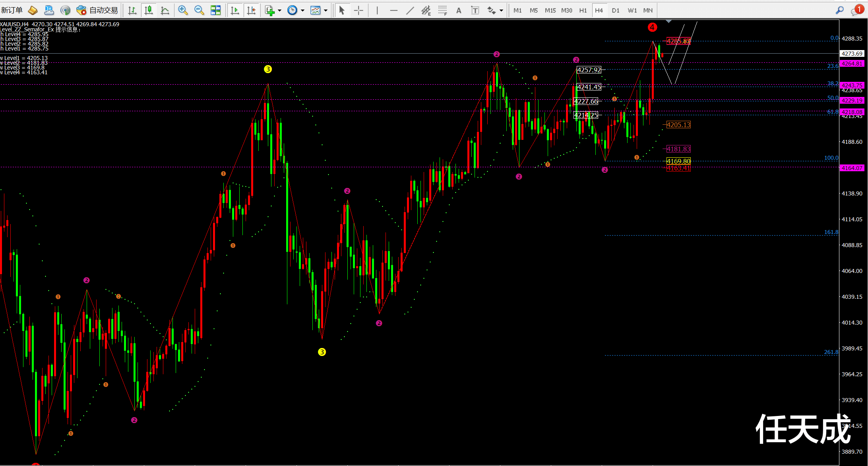Click the 4205.13 orange price label

click(x=678, y=125)
